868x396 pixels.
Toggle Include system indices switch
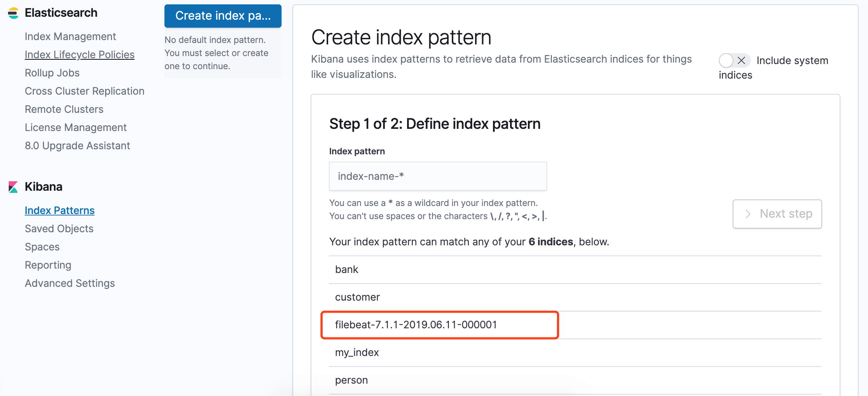tap(734, 60)
